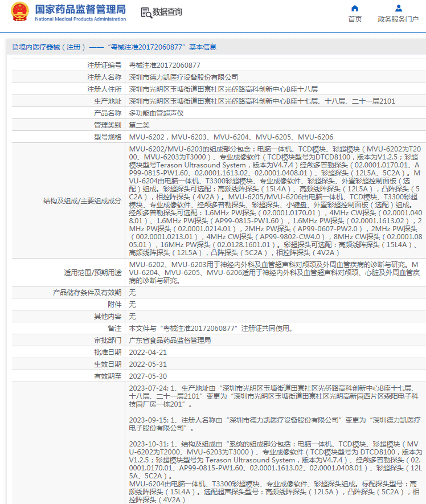Click the 适用范围 description paragraph
426x504 pixels.
pos(275,273)
